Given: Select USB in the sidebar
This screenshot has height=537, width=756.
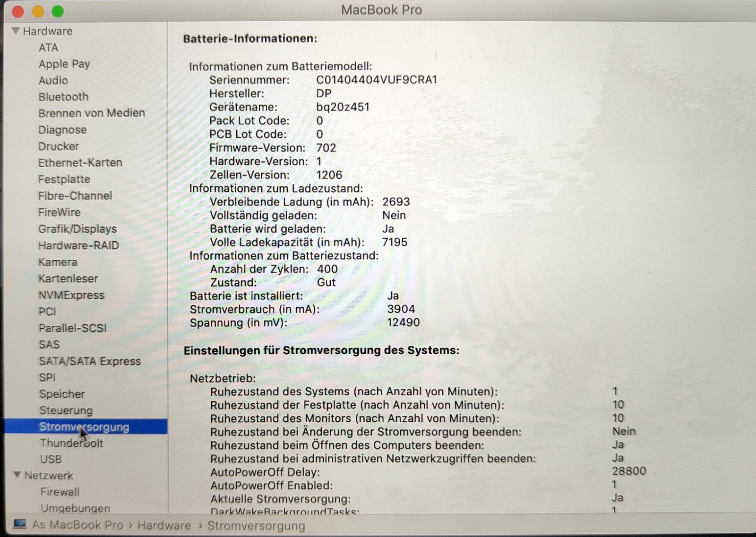Looking at the screenshot, I should [x=51, y=459].
